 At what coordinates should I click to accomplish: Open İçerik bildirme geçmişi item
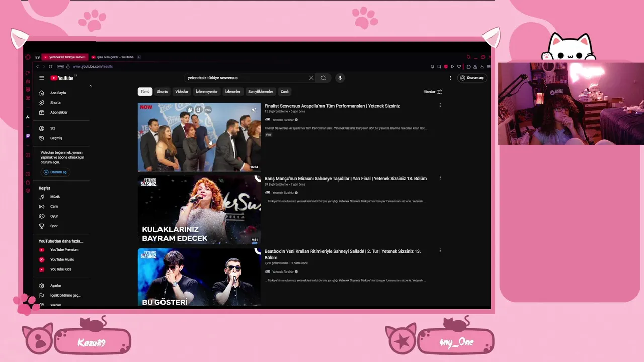[x=60, y=296]
